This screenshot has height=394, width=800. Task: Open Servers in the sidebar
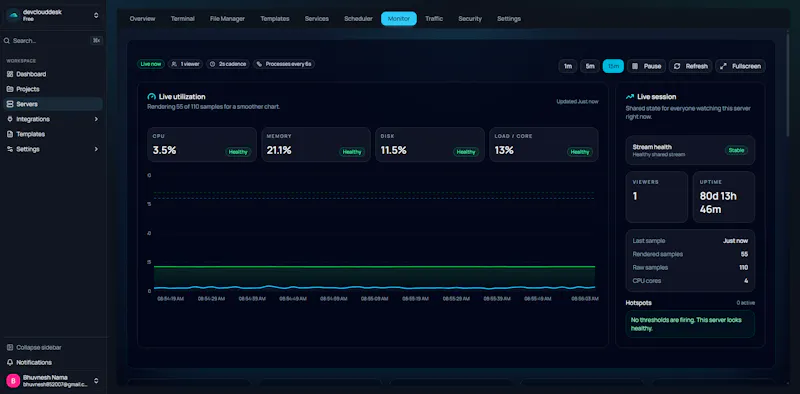pyautogui.click(x=53, y=104)
